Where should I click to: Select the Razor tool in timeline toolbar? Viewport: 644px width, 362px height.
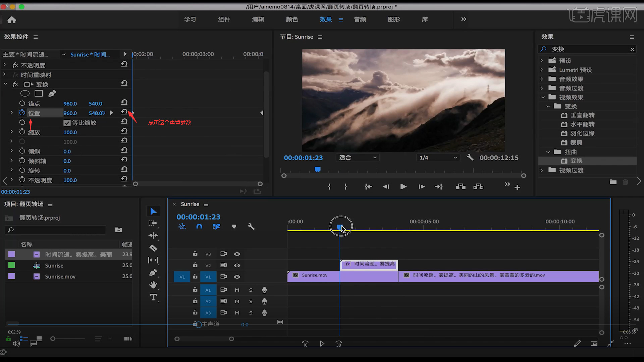[153, 248]
